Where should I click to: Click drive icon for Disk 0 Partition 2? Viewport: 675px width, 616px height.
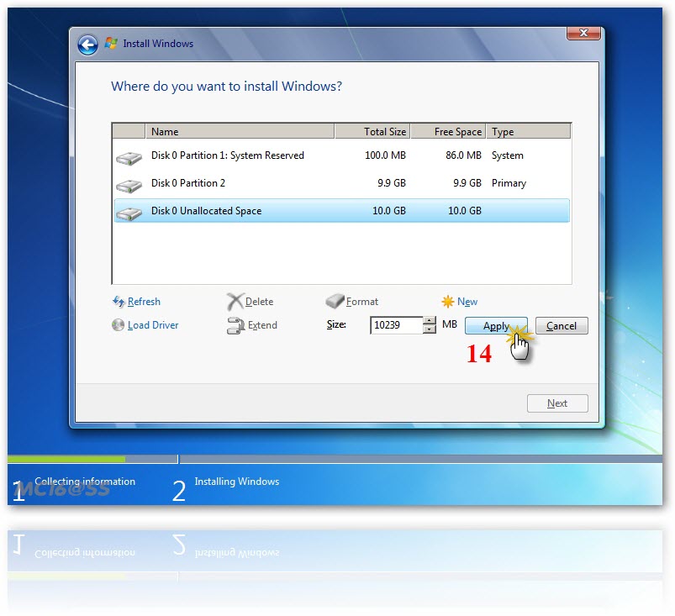coord(129,186)
